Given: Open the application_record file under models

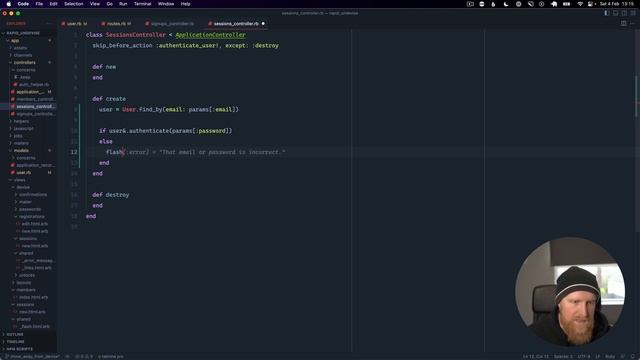Looking at the screenshot, I should pyautogui.click(x=35, y=165).
